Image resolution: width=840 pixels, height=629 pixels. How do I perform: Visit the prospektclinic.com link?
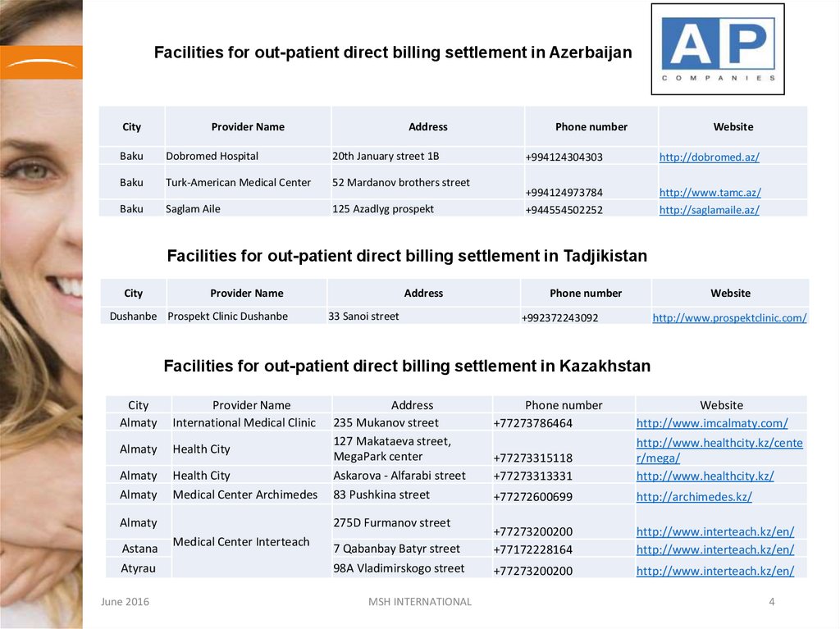tap(729, 318)
